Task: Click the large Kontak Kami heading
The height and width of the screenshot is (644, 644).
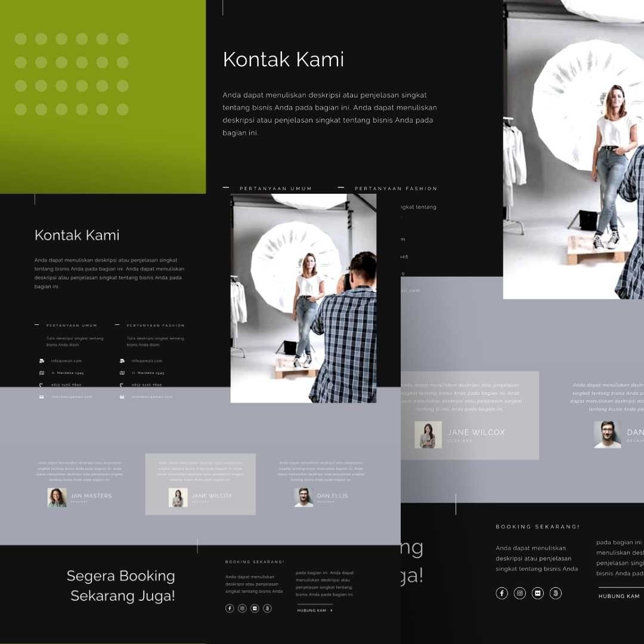Action: pyautogui.click(x=283, y=60)
